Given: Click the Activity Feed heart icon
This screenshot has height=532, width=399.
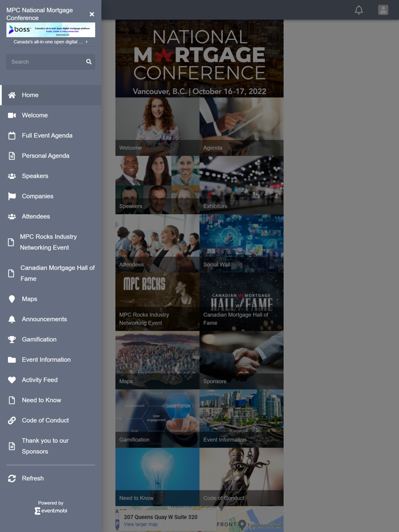Looking at the screenshot, I should click(12, 380).
